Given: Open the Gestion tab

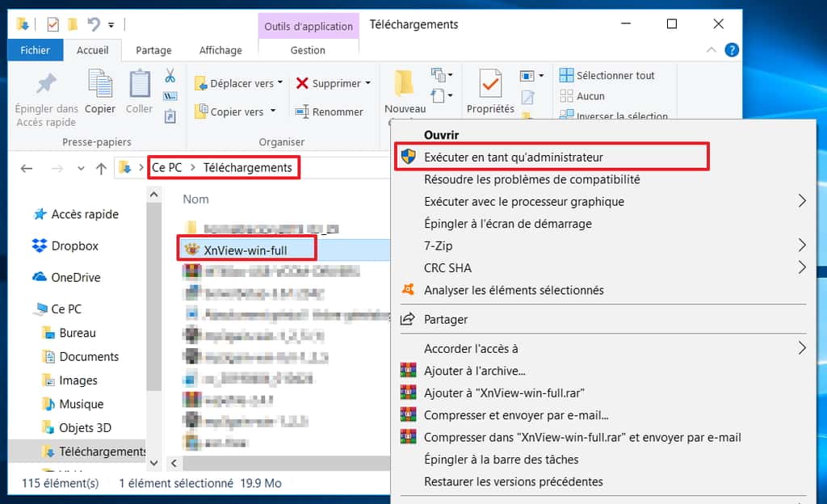Looking at the screenshot, I should click(308, 50).
